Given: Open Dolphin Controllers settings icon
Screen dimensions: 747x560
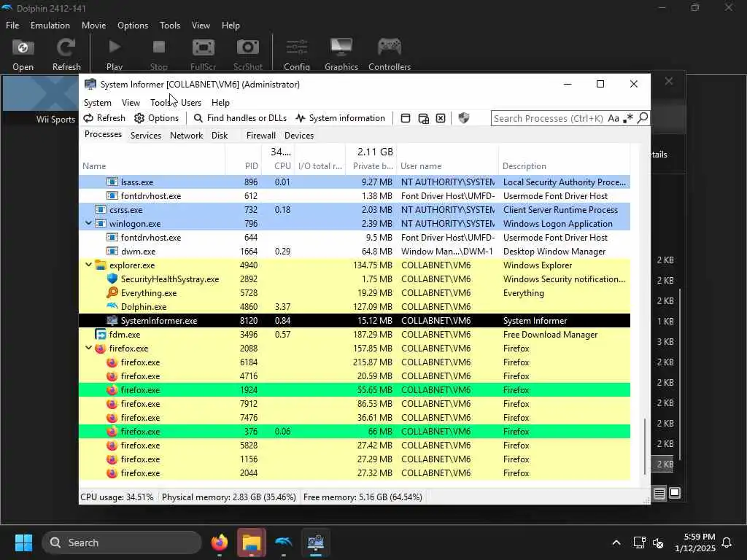Looking at the screenshot, I should pyautogui.click(x=390, y=47).
